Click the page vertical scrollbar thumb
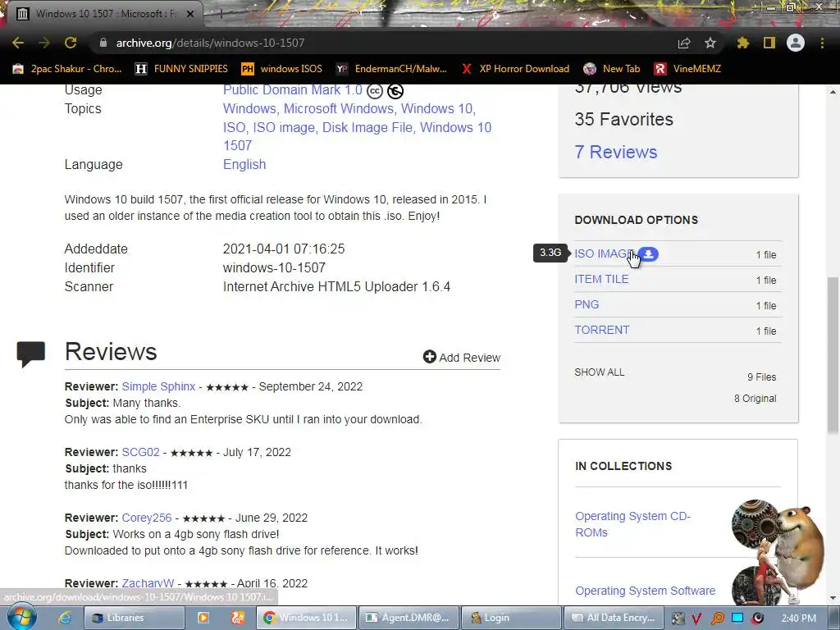The height and width of the screenshot is (630, 840). [x=833, y=354]
